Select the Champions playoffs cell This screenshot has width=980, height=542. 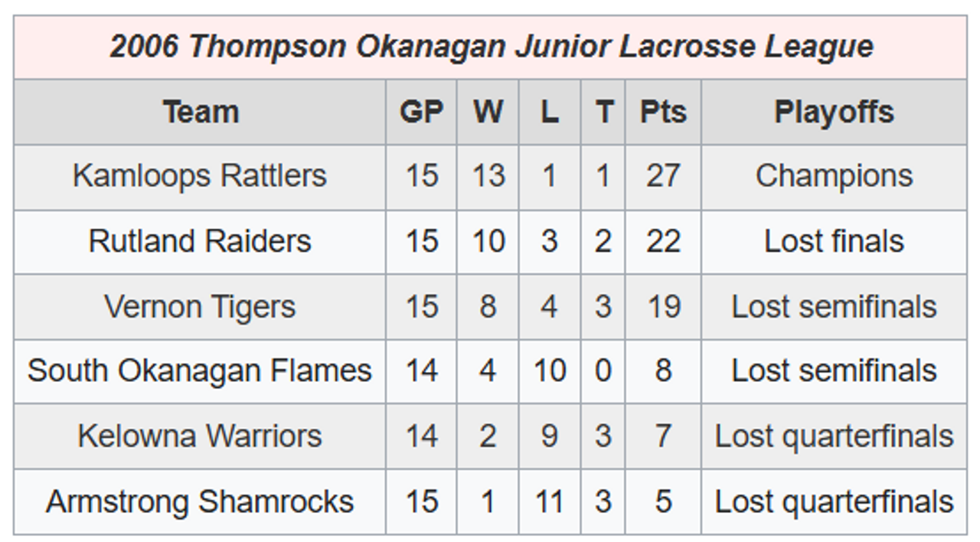[834, 177]
